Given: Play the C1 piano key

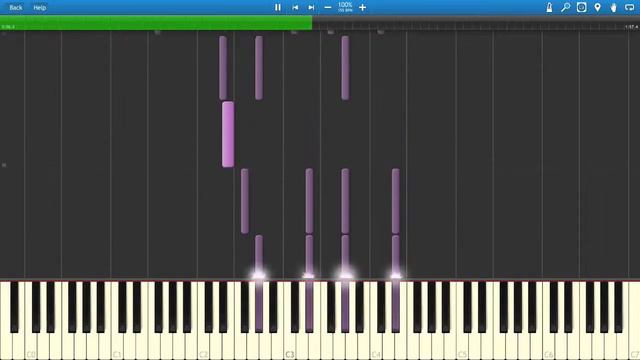Looking at the screenshot, I should 117,347.
